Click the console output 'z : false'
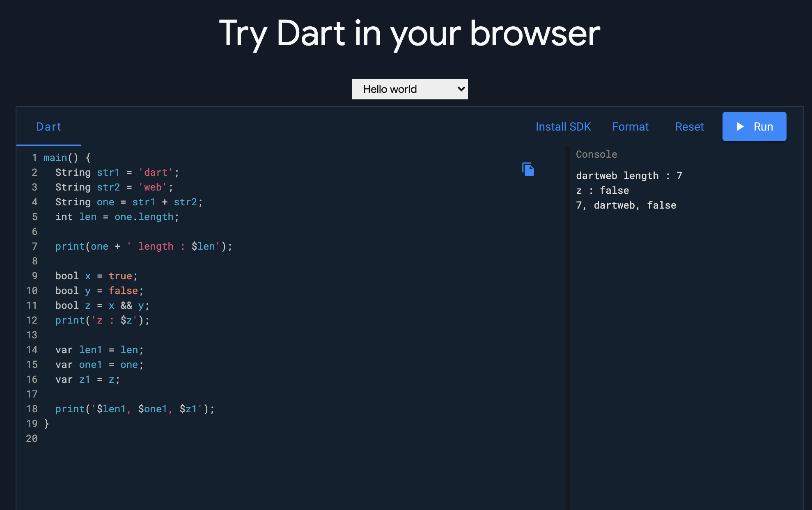812x510 pixels. (602, 191)
